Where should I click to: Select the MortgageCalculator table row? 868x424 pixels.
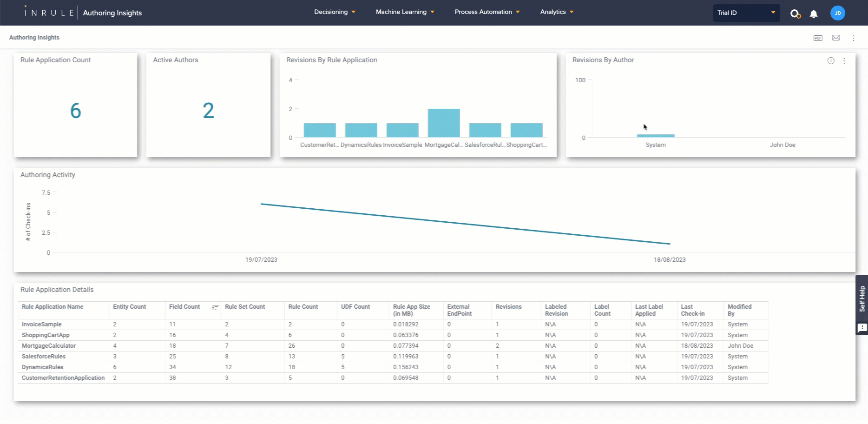49,346
